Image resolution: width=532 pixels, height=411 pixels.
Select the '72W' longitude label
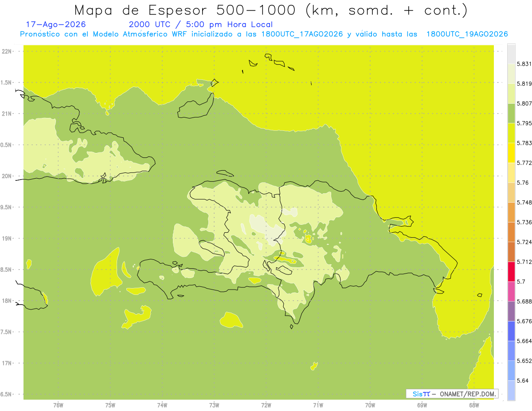[266, 405]
